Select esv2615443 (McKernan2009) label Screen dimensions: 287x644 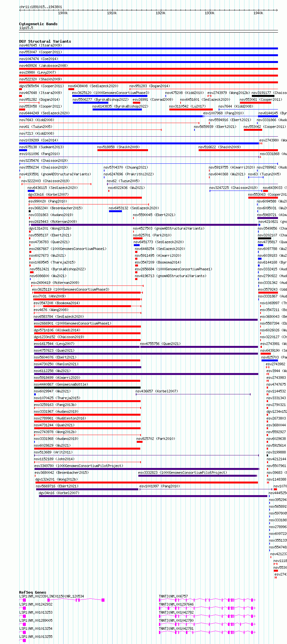tap(53, 222)
